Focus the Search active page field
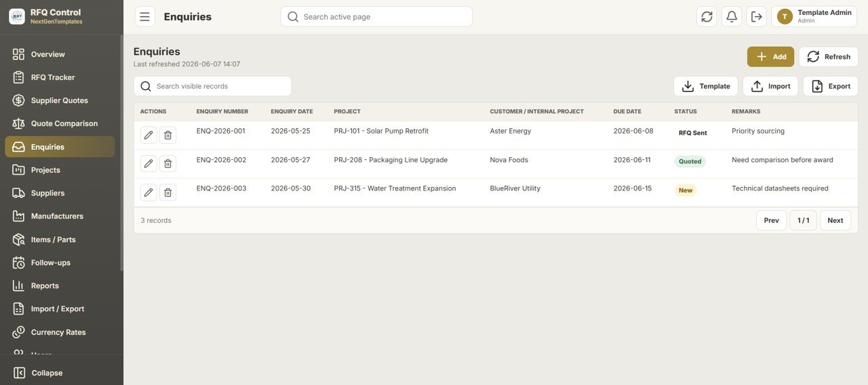 (376, 17)
